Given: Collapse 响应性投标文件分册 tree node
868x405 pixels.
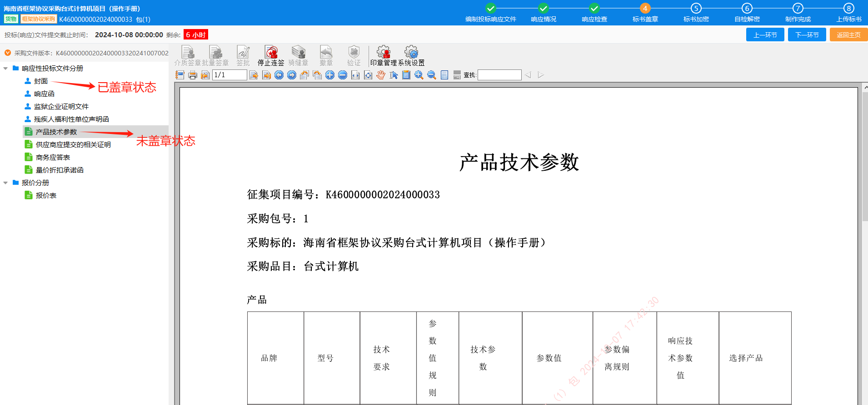Looking at the screenshot, I should point(5,69).
